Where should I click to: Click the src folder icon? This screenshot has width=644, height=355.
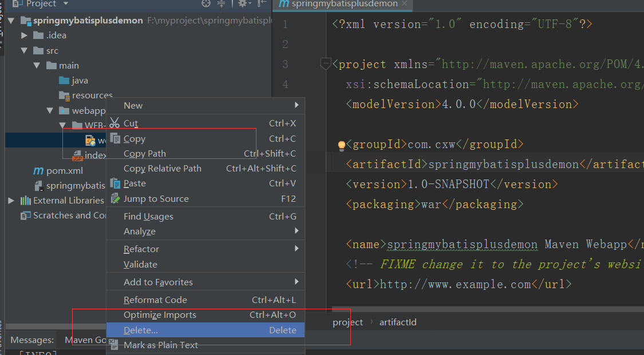(x=38, y=50)
